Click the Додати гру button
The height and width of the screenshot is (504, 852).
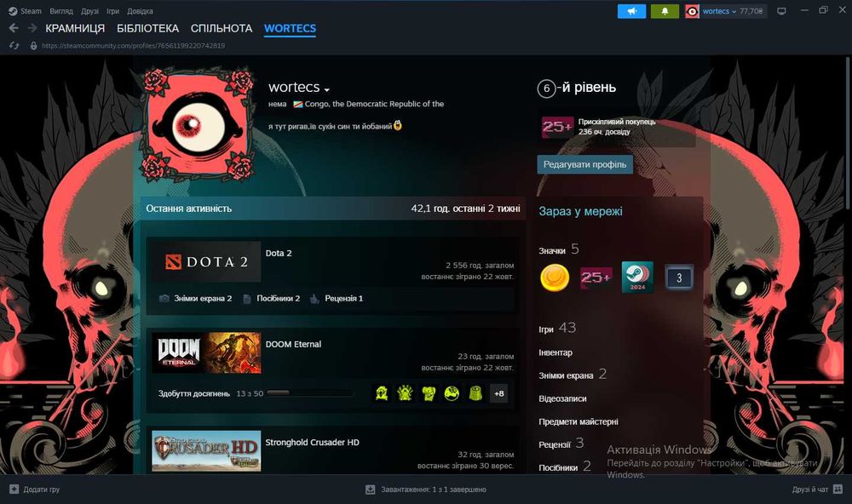[x=35, y=490]
